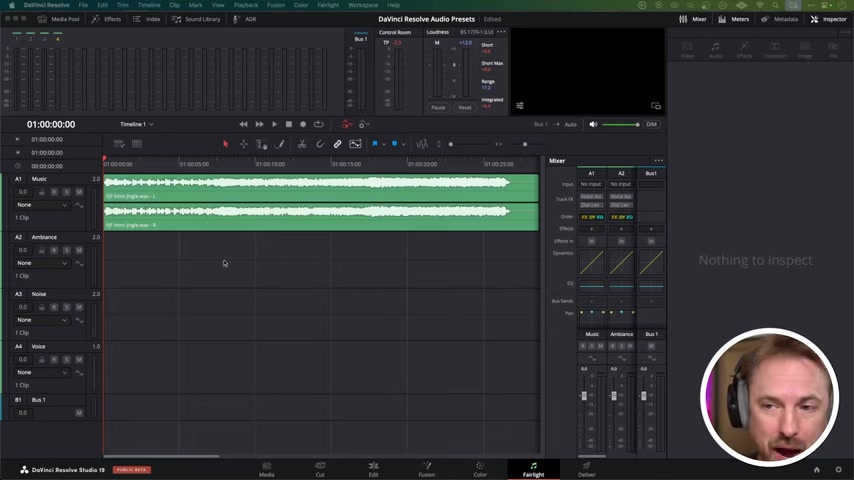The width and height of the screenshot is (854, 480).
Task: Fast forward playback
Action: [259, 124]
